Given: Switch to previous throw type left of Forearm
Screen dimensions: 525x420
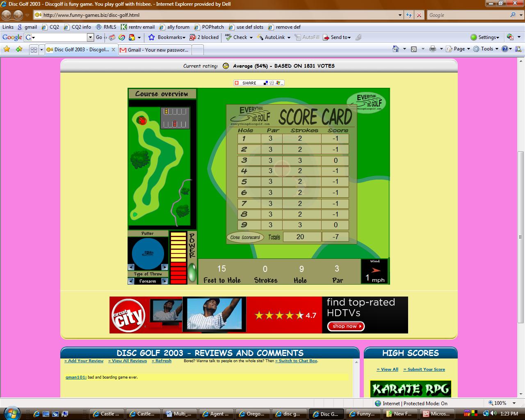Looking at the screenshot, I should coord(131,281).
